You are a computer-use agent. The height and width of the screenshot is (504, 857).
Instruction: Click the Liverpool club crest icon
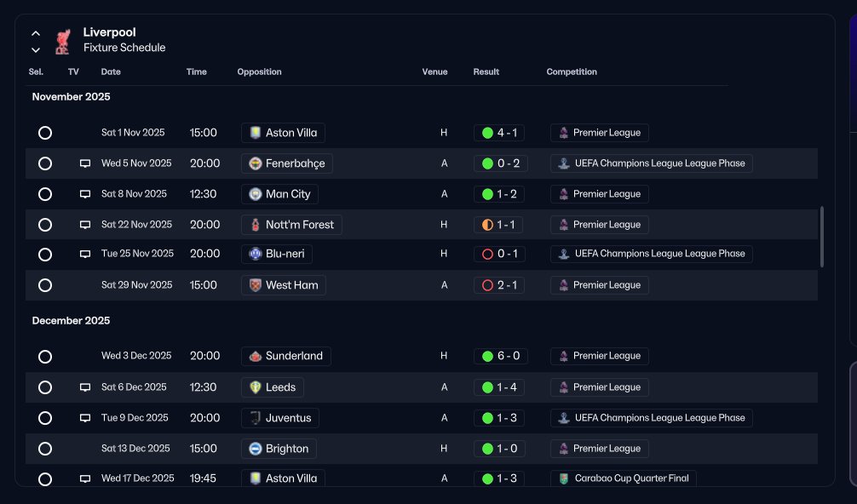pos(63,42)
